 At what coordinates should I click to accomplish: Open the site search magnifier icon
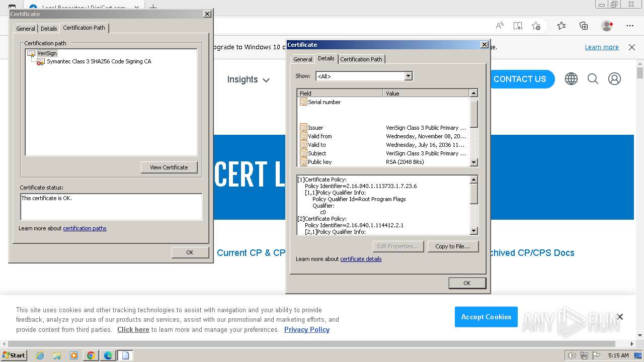593,79
